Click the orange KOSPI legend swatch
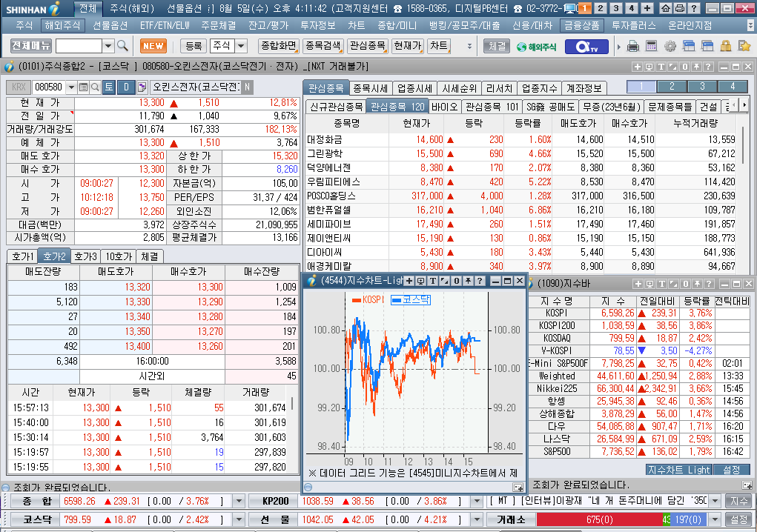Image resolution: width=757 pixels, height=532 pixels. [x=357, y=300]
